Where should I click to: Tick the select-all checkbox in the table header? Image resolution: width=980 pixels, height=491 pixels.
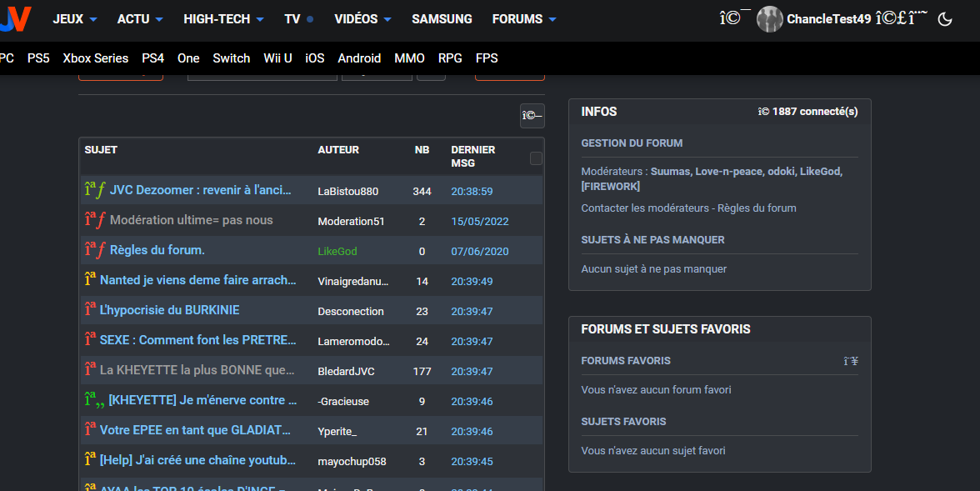tap(536, 158)
